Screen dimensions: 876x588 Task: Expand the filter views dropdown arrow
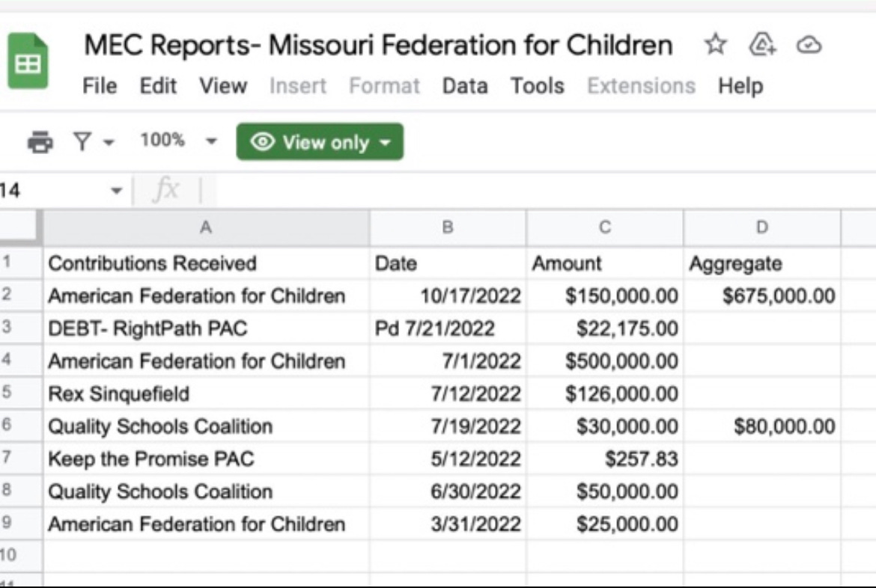click(109, 142)
